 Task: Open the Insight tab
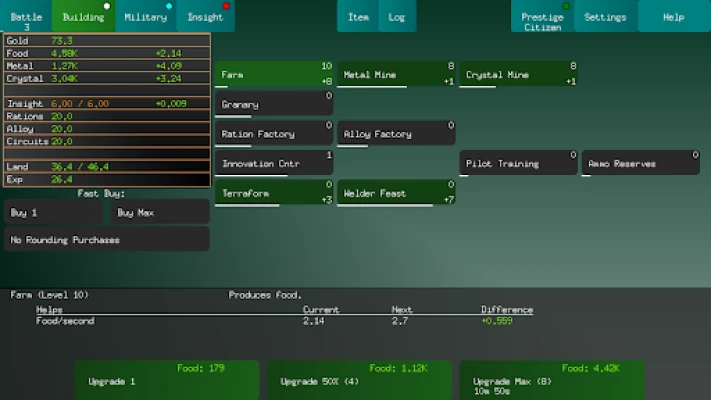[x=205, y=17]
